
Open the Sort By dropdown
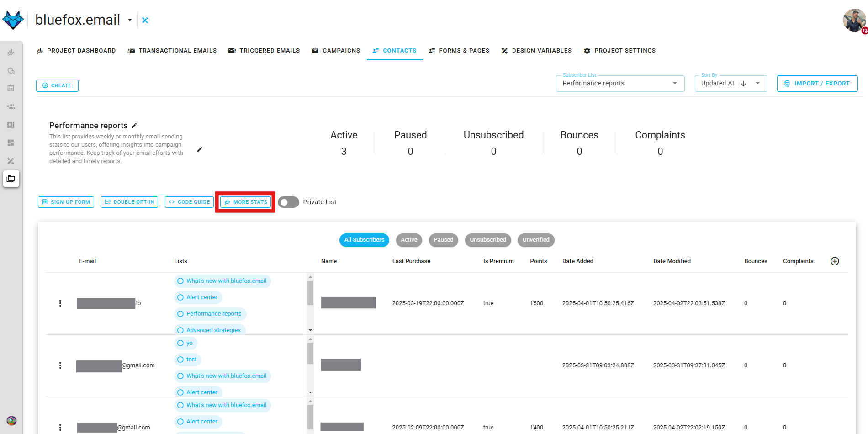tap(730, 84)
